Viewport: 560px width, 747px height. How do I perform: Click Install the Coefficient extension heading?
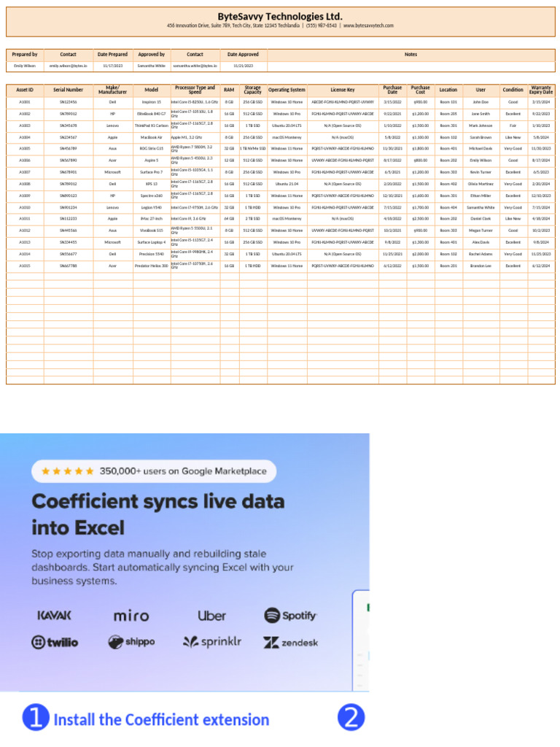coord(161,719)
